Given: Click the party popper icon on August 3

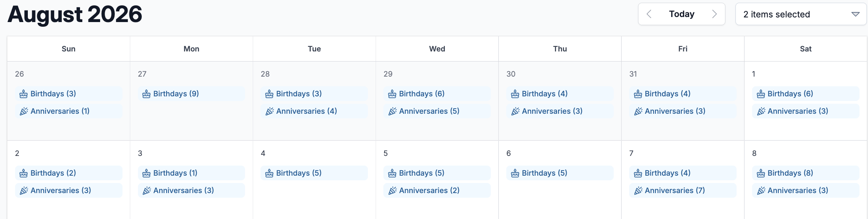Looking at the screenshot, I should (146, 191).
